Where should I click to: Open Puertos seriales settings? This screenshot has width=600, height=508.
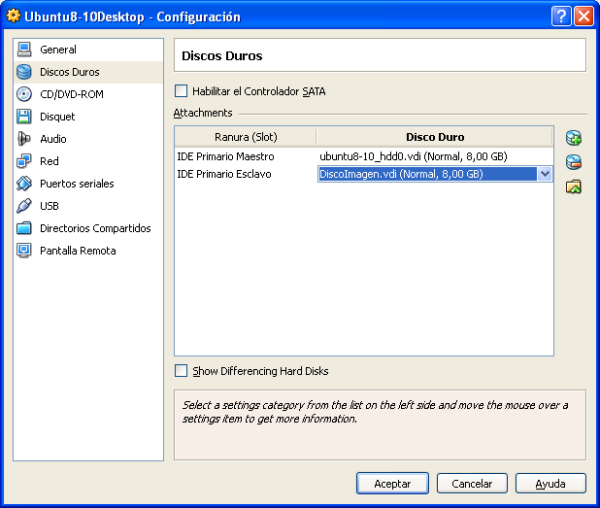tap(76, 184)
